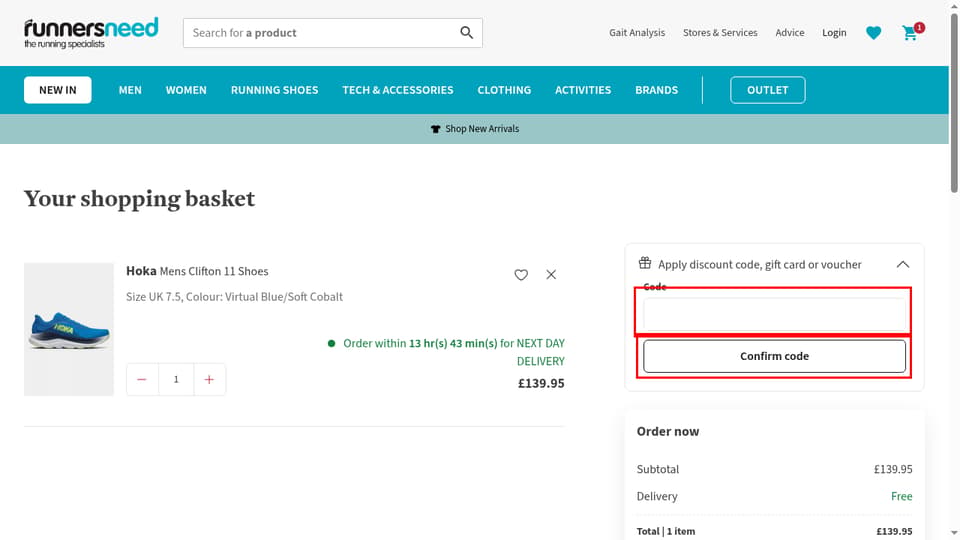Click the search magnifier icon
This screenshot has height=540, width=960.
(467, 32)
